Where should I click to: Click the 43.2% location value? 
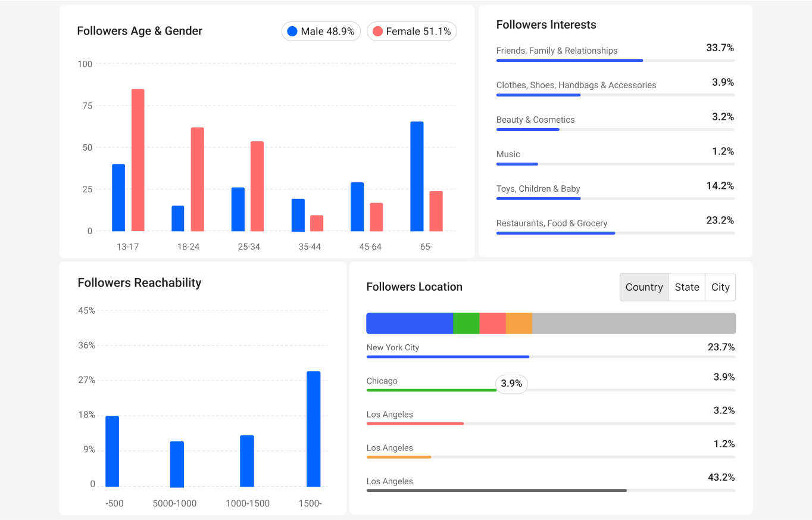point(722,477)
